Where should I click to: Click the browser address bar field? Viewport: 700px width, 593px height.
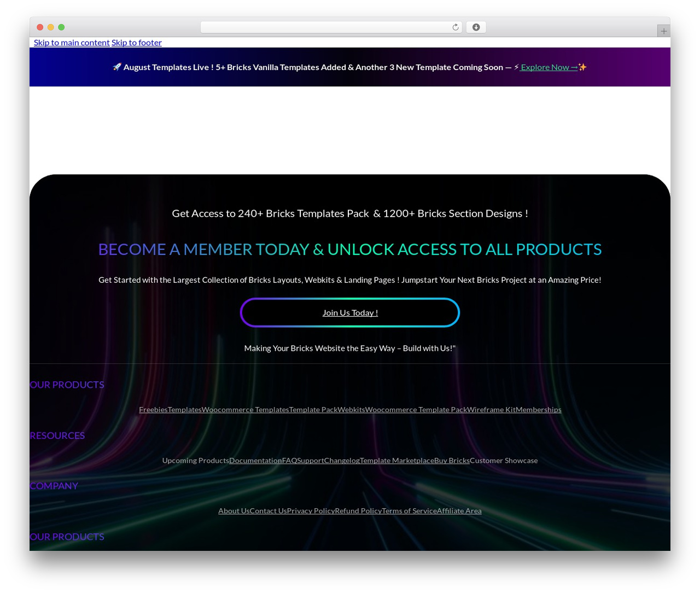pos(331,27)
